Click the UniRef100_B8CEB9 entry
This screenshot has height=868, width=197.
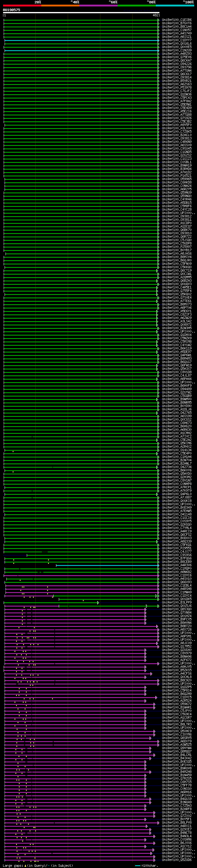point(177,562)
